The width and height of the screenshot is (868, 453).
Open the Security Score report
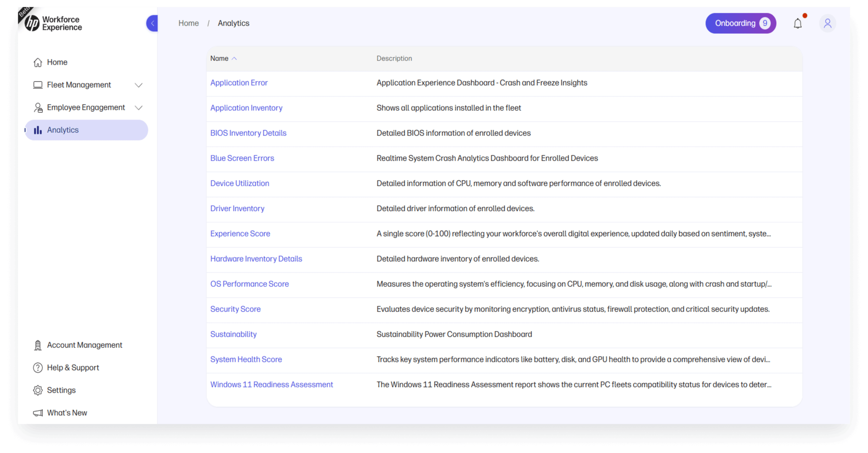pos(235,309)
